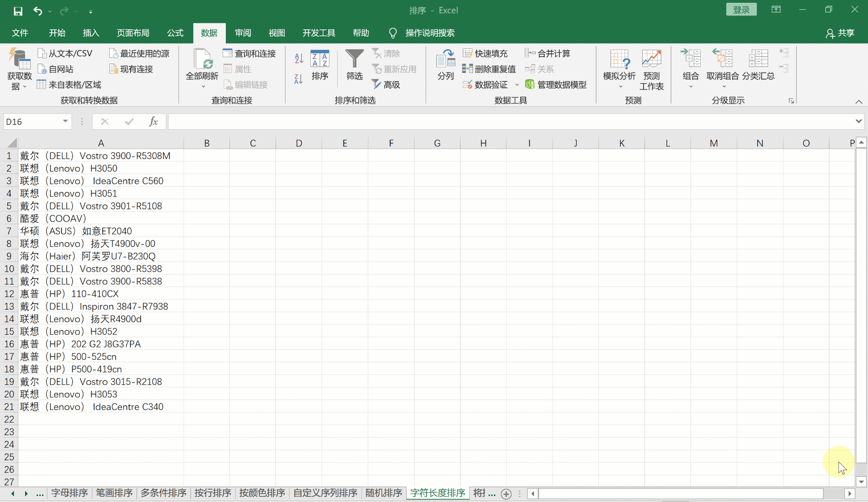This screenshot has width=868, height=502.
Task: Expand the formula bar chevron
Action: [x=858, y=121]
